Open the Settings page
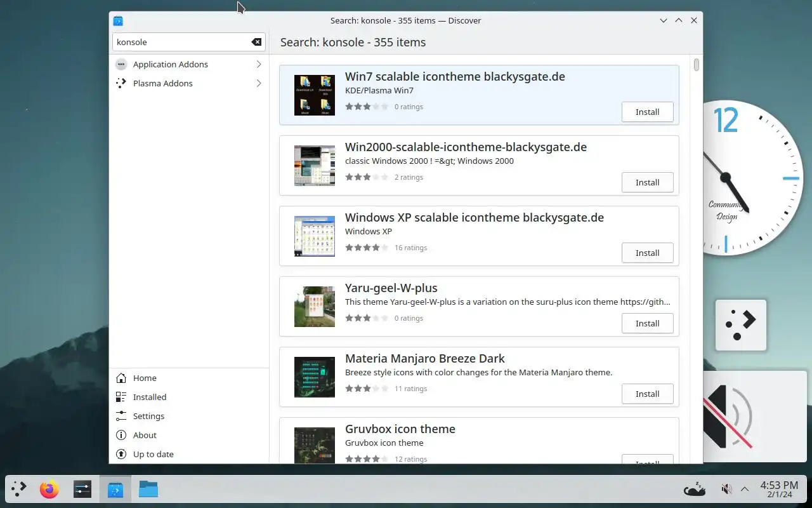The height and width of the screenshot is (508, 812). [x=189, y=416]
